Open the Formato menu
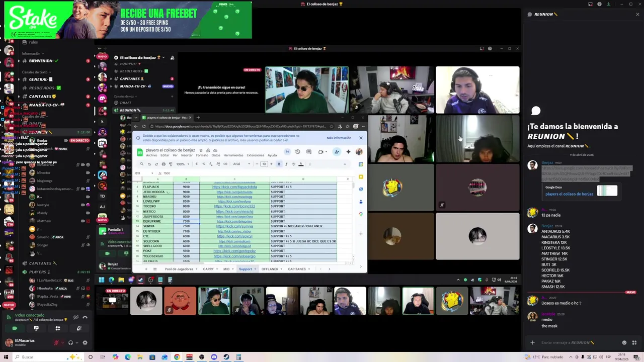The image size is (644, 362). tap(202, 155)
